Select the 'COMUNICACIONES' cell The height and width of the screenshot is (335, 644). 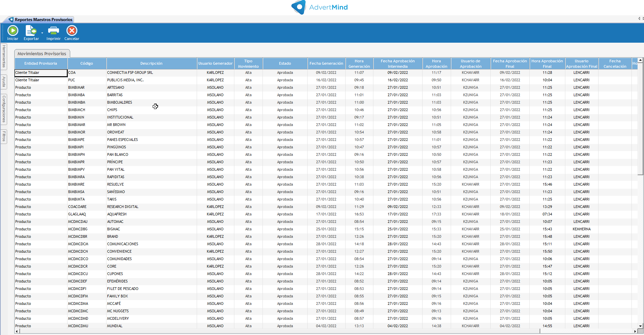pos(152,244)
